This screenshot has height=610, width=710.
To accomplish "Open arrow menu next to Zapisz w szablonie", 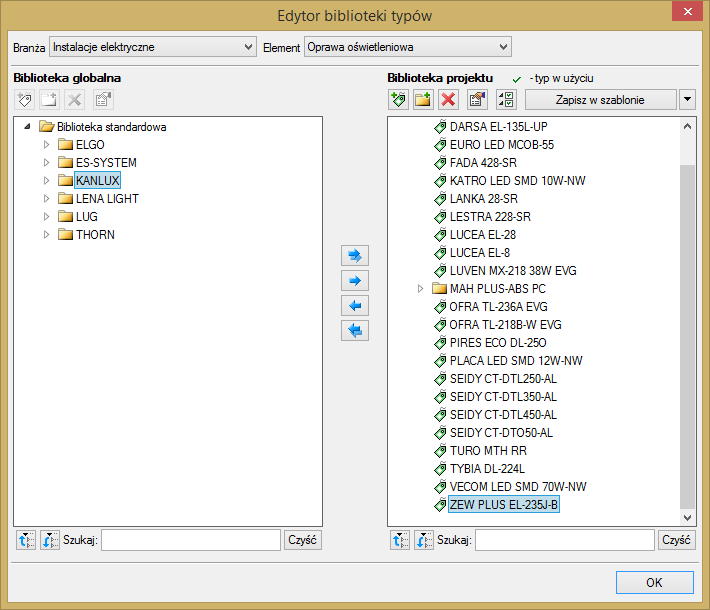I will pyautogui.click(x=687, y=100).
